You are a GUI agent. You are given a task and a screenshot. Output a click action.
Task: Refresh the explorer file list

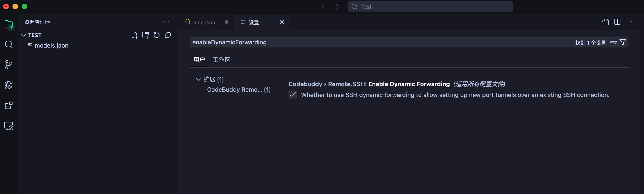click(157, 35)
